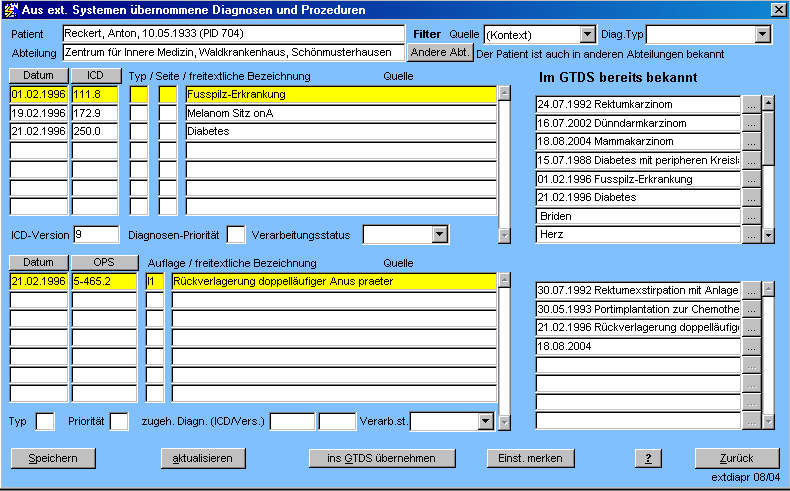Click the Diagnosen-Priorität input box
790x491 pixels.
click(x=235, y=234)
